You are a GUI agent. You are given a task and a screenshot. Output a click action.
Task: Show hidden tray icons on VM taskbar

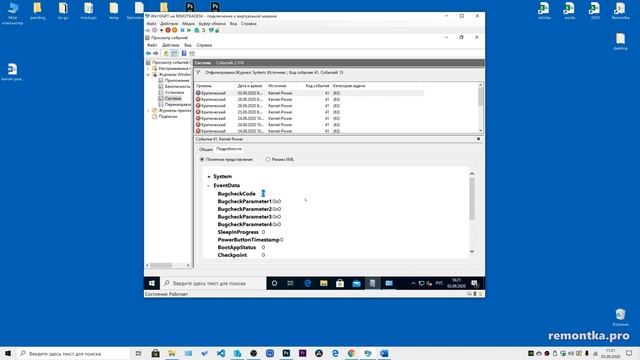(x=413, y=283)
